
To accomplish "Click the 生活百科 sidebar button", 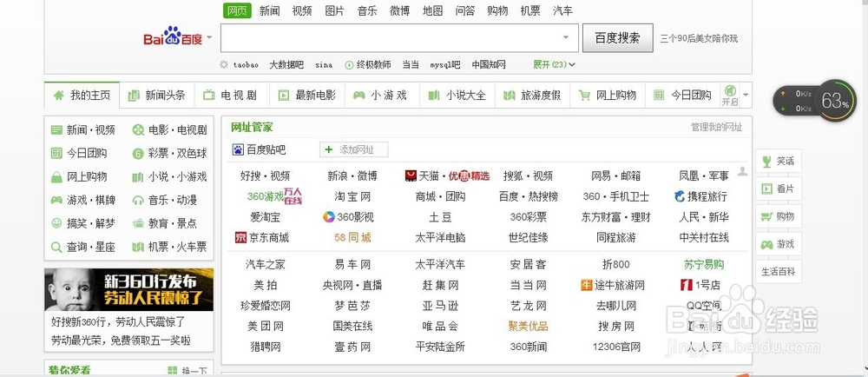I will pyautogui.click(x=779, y=272).
